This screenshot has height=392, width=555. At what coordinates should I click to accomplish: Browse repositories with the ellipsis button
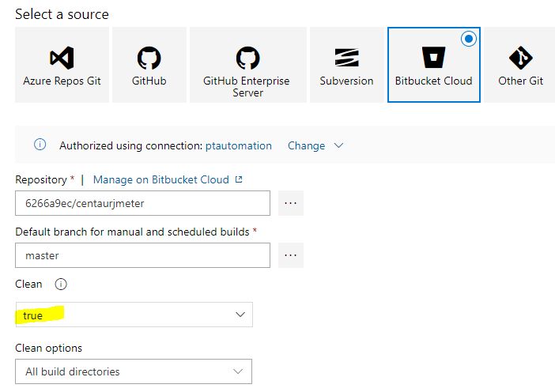click(x=290, y=203)
